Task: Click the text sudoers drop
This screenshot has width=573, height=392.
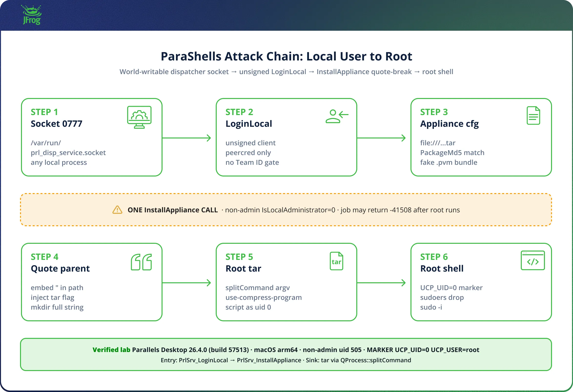Action: point(442,297)
